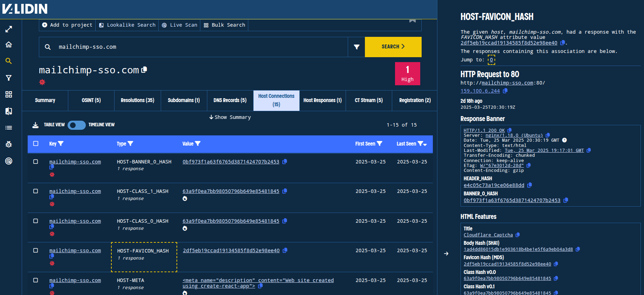
Task: Open the CT Stream (5) tab
Action: point(369,100)
